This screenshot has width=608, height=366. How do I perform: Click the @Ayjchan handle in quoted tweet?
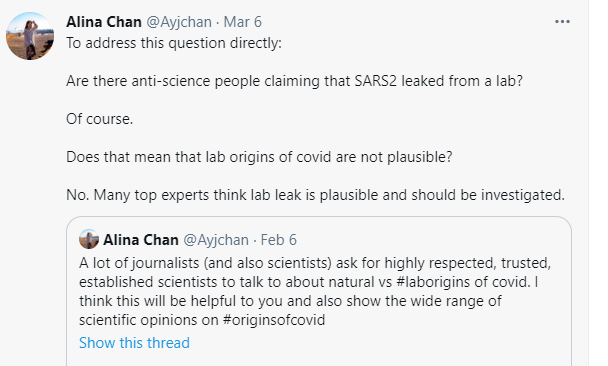tap(216, 240)
